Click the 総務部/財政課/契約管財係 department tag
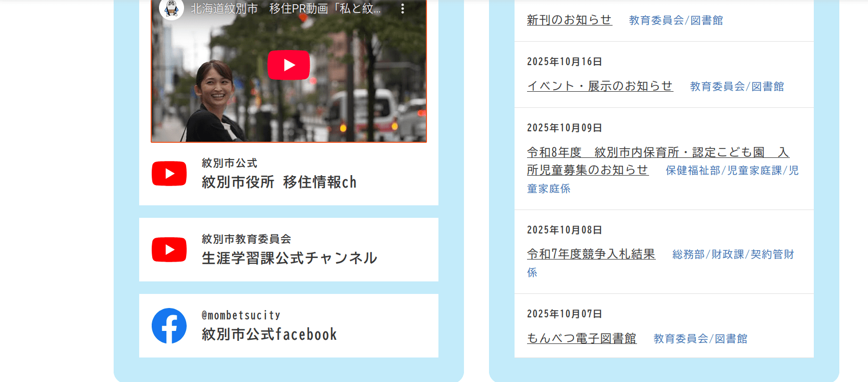 732,254
